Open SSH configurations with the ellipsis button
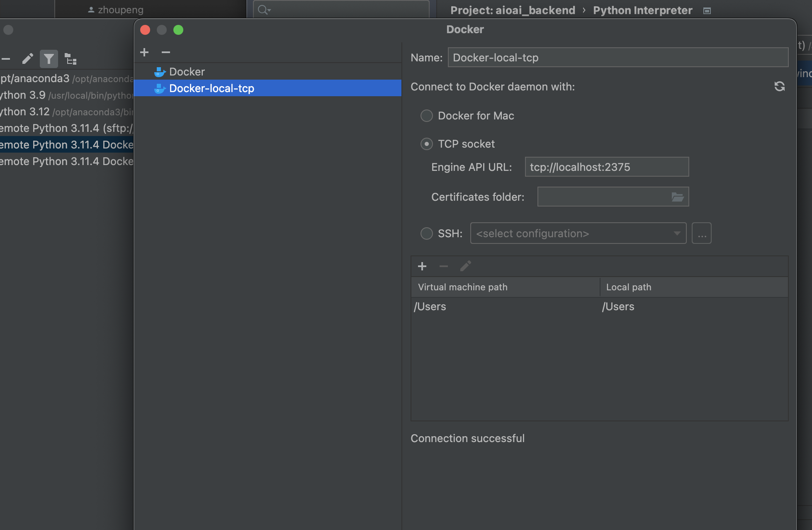 tap(701, 233)
